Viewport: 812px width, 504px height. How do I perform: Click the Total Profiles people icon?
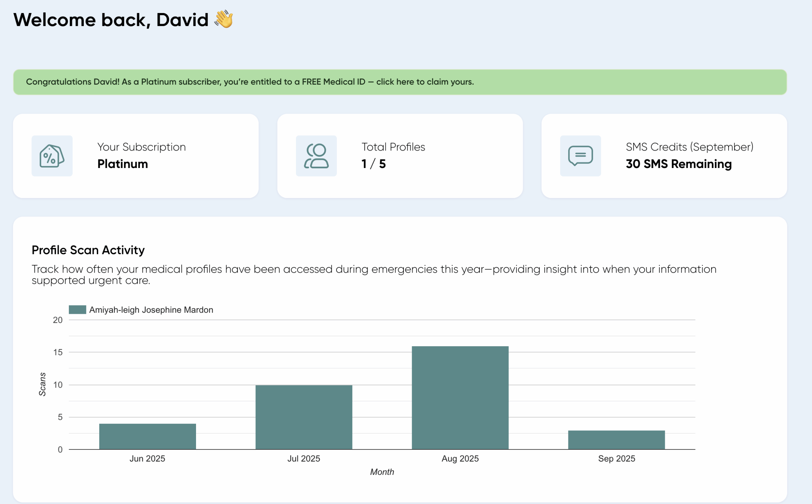click(x=316, y=156)
